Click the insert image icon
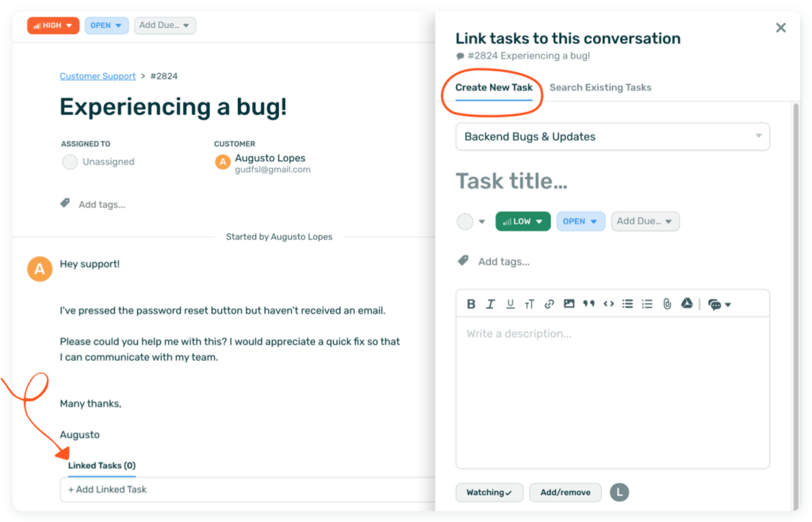812x522 pixels. (569, 304)
